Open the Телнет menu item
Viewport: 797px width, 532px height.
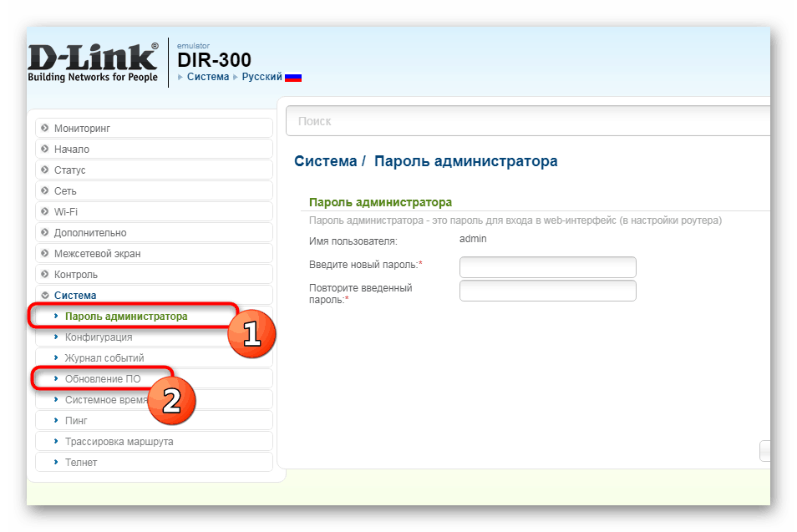click(154, 462)
